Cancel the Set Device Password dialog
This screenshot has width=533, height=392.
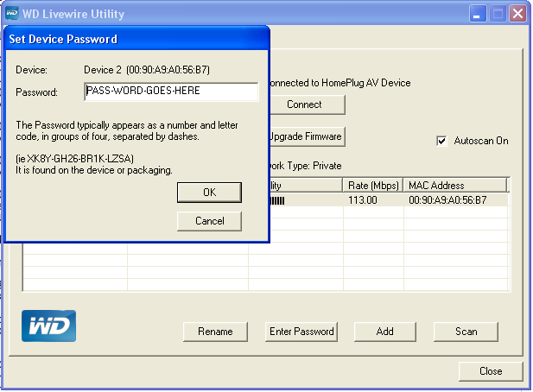[x=209, y=221]
